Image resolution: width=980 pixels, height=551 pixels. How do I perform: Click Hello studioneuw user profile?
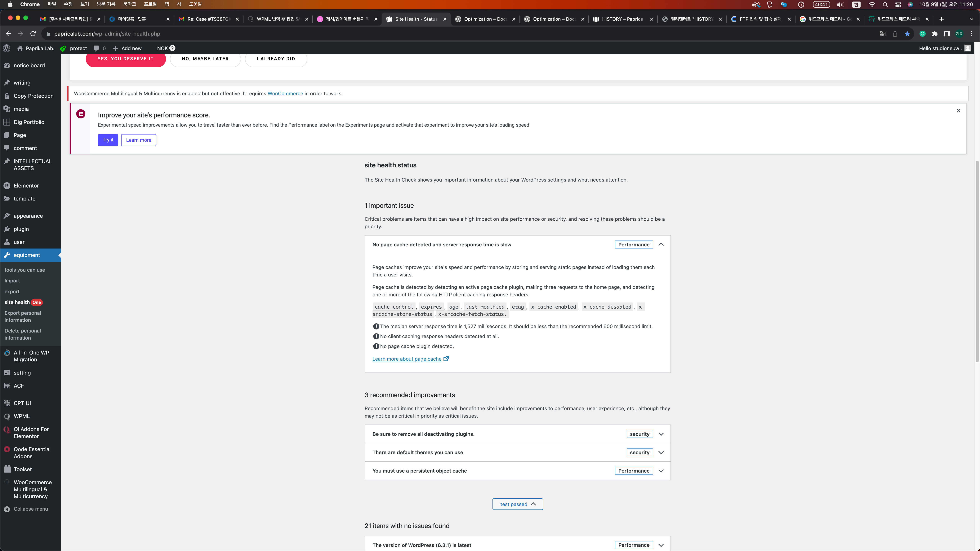tap(945, 48)
